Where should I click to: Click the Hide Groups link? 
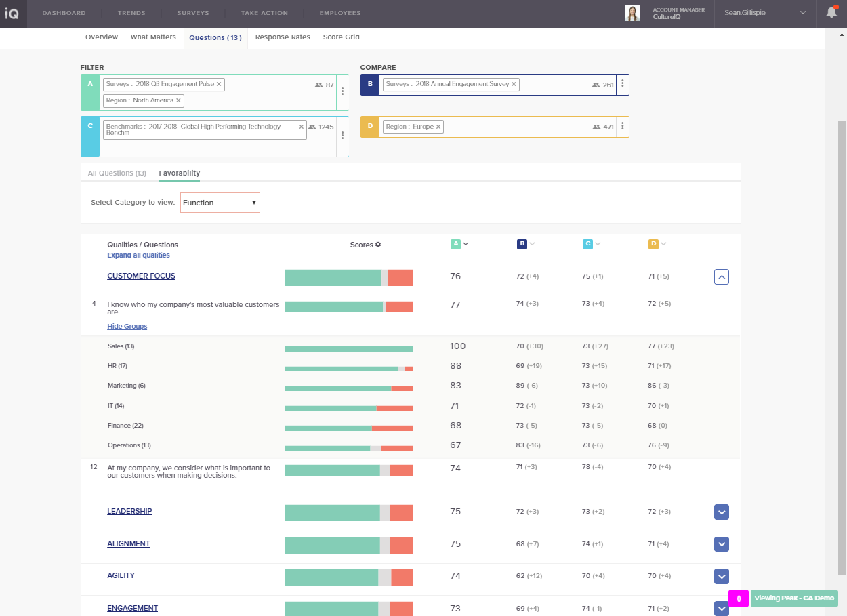[x=127, y=327]
